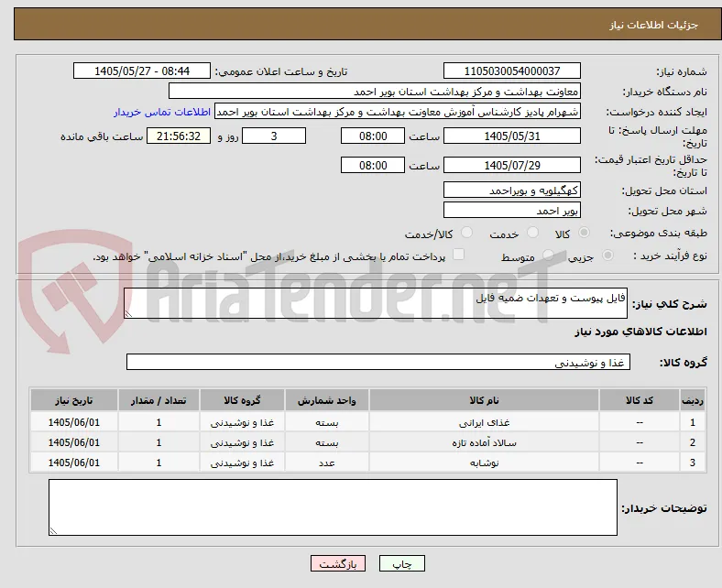Select the خدمت radio button
The height and width of the screenshot is (588, 722).
click(x=532, y=233)
